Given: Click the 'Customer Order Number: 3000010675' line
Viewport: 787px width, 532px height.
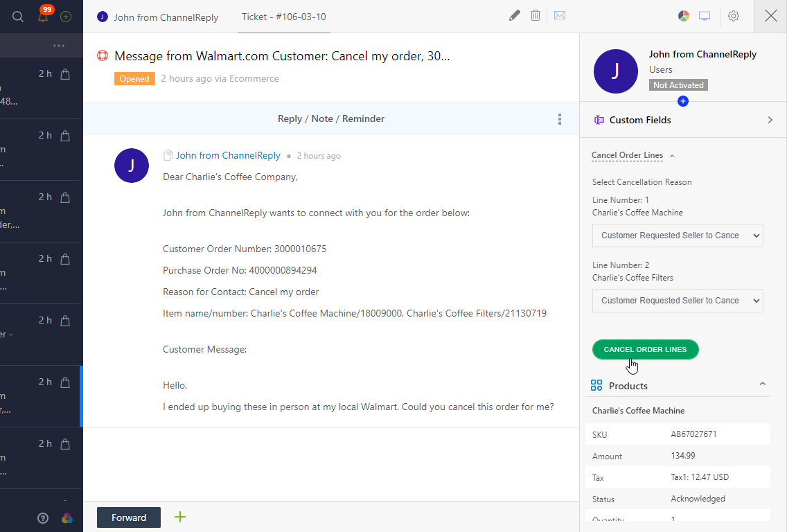Looking at the screenshot, I should (x=245, y=249).
